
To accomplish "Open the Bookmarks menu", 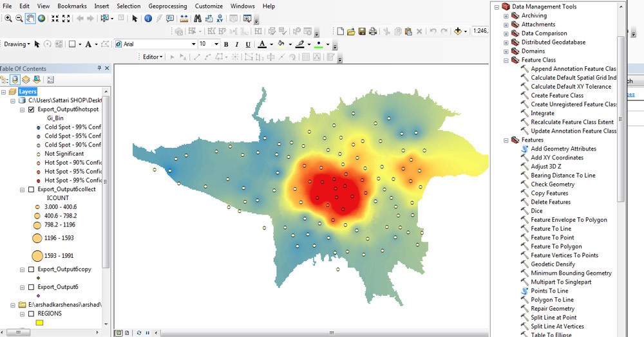I will tap(71, 6).
